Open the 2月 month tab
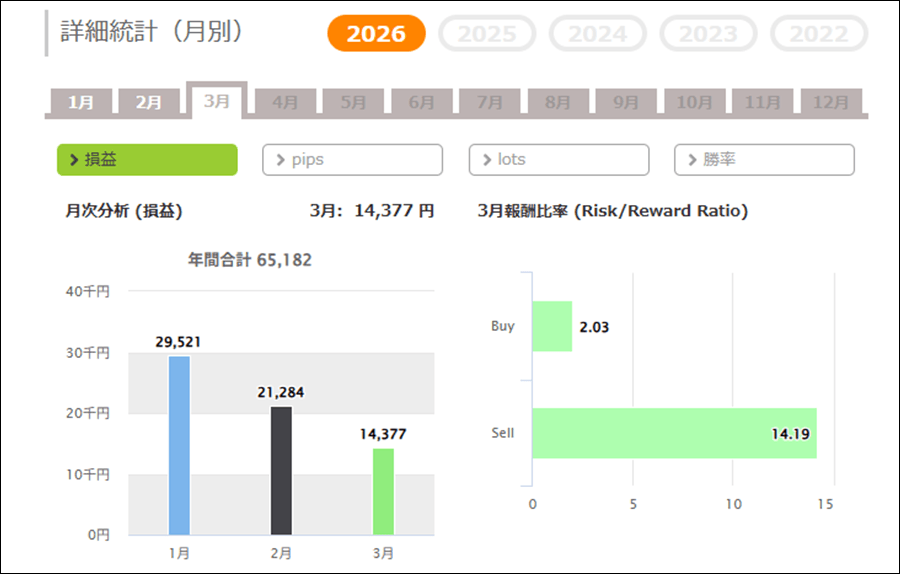The image size is (900, 574). (x=149, y=102)
